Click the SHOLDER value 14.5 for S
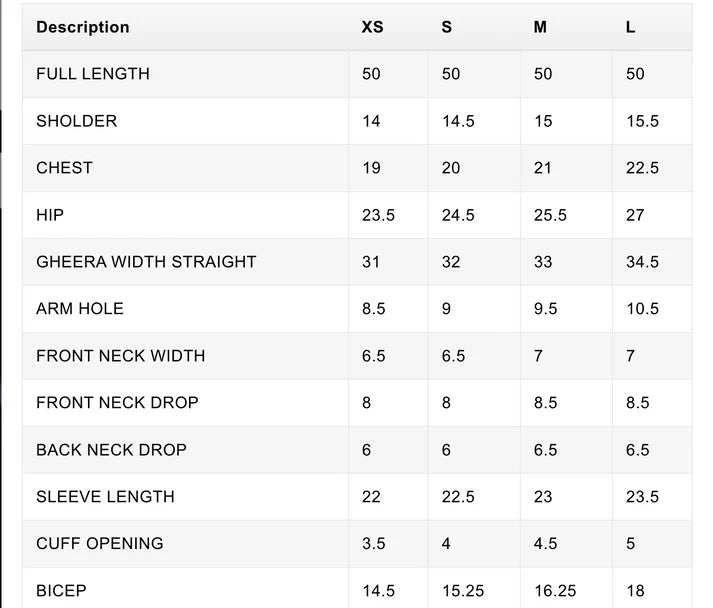The image size is (713, 608). tap(458, 121)
